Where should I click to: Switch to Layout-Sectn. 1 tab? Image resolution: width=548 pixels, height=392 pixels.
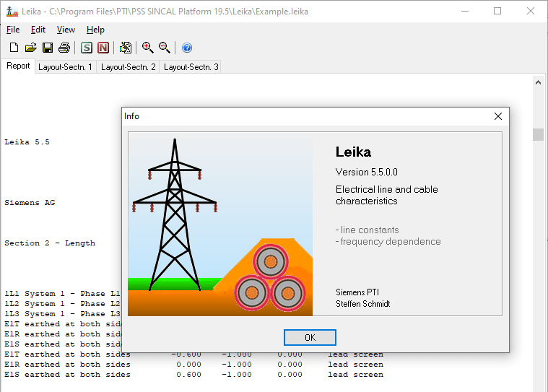[x=65, y=67]
